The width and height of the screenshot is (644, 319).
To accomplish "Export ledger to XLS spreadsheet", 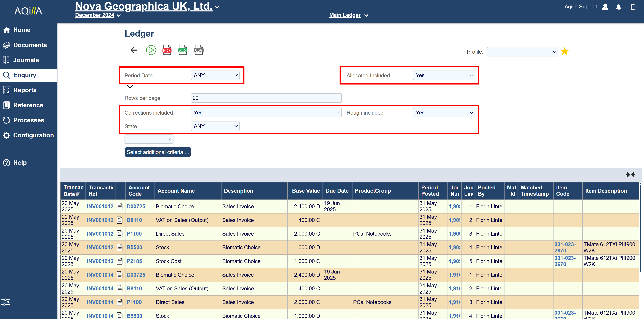I will [182, 50].
